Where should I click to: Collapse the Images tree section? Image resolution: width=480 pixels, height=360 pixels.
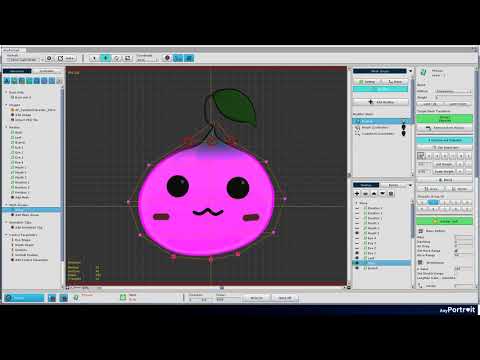(6, 105)
